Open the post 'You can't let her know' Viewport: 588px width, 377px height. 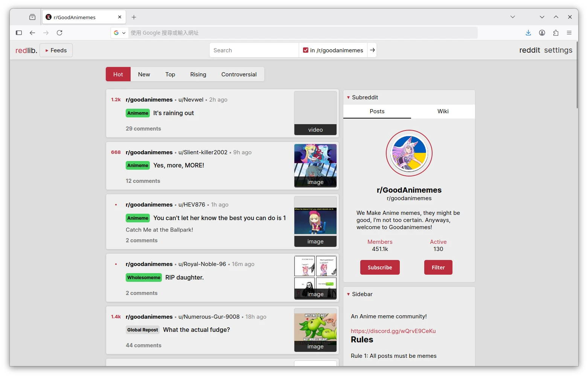tap(219, 218)
